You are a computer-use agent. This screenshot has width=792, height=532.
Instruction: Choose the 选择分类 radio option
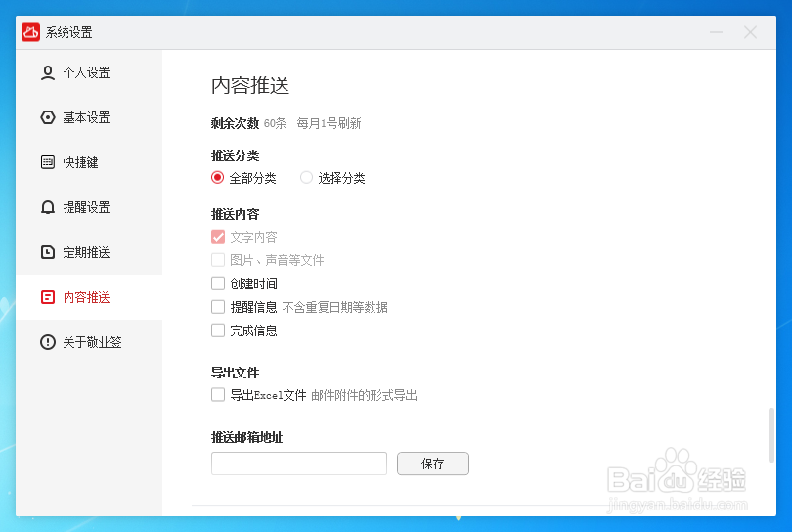click(x=307, y=178)
